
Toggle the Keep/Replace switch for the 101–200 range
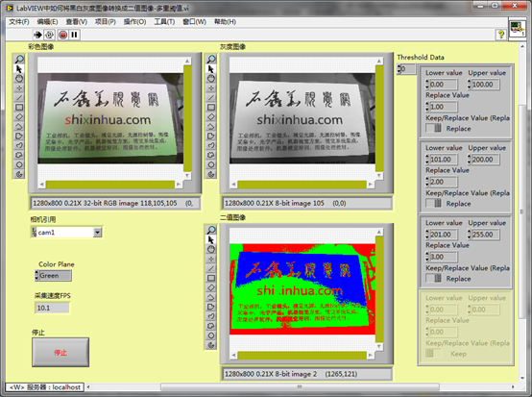(434, 203)
